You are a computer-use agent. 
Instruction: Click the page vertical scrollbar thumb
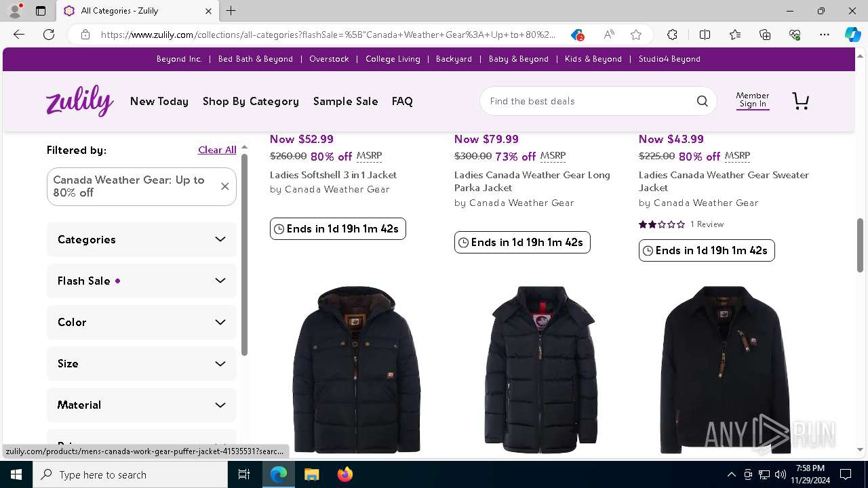(x=861, y=245)
